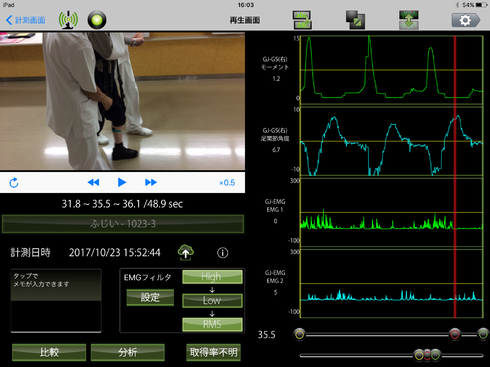Select the start handle on the time slider
490x367 pixels.
click(x=299, y=334)
